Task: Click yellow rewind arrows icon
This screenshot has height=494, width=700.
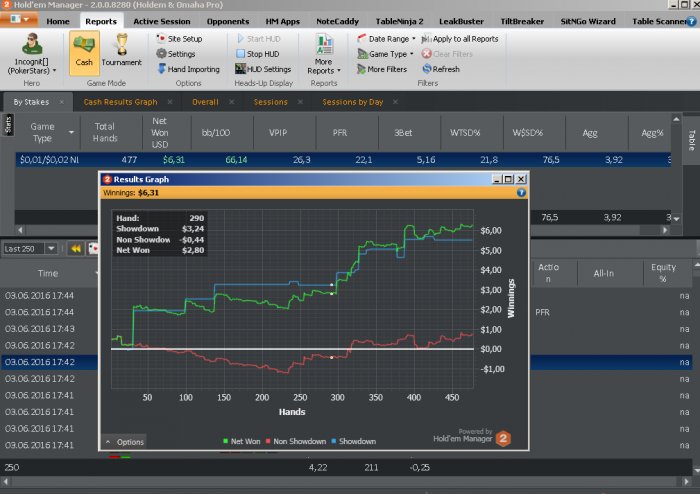Action: pos(76,249)
